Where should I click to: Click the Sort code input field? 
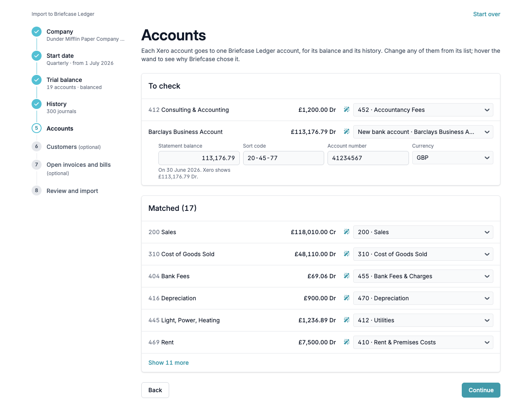283,158
